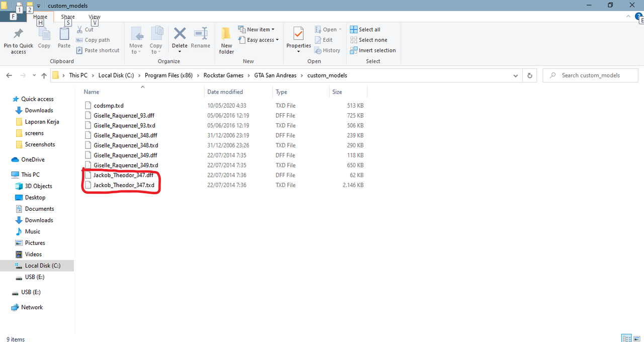The image size is (644, 342).
Task: Open Laporan Kerja folder in sidebar
Action: 42,122
